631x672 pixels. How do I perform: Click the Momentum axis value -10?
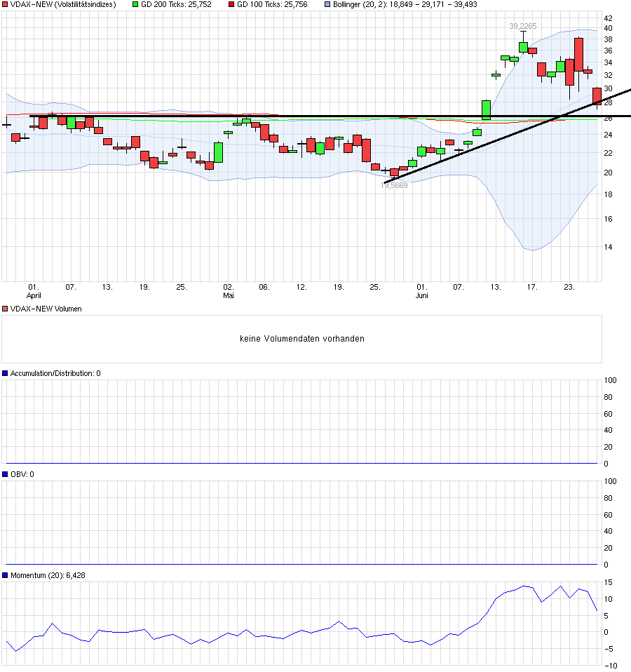(611, 666)
